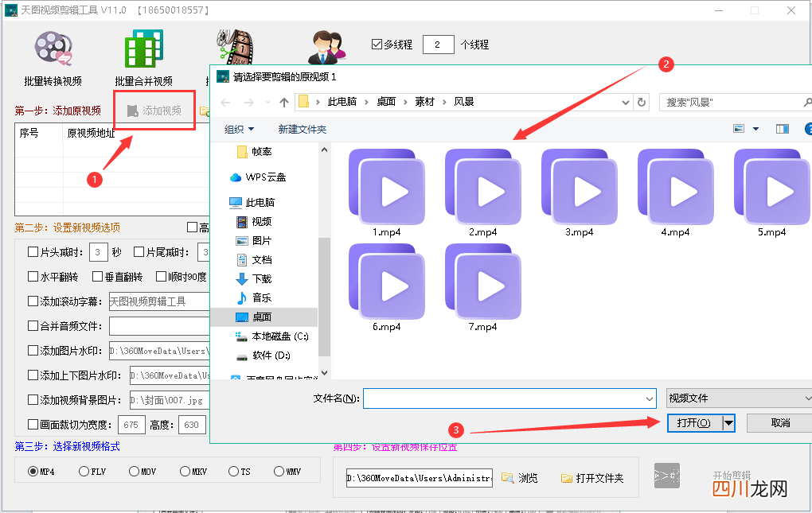This screenshot has width=812, height=513.
Task: Select the 4.mp4 video file
Action: click(675, 193)
